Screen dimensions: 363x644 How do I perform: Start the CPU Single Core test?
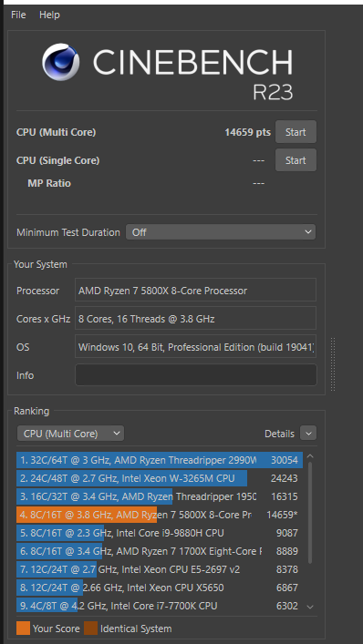pyautogui.click(x=296, y=159)
